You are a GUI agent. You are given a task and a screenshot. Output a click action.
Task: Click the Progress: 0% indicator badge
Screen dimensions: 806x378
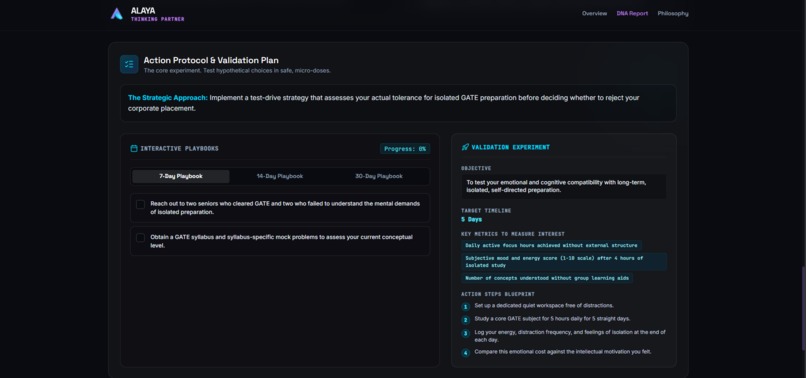(x=405, y=149)
